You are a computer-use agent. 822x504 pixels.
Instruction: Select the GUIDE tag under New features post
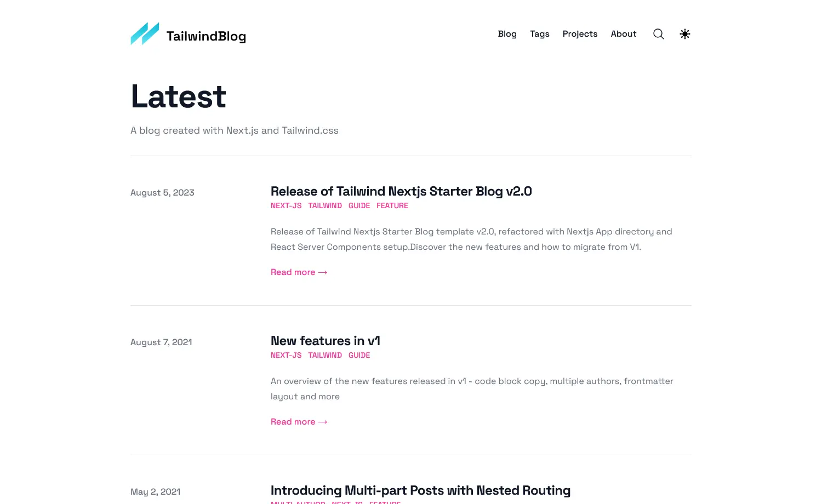click(x=359, y=355)
